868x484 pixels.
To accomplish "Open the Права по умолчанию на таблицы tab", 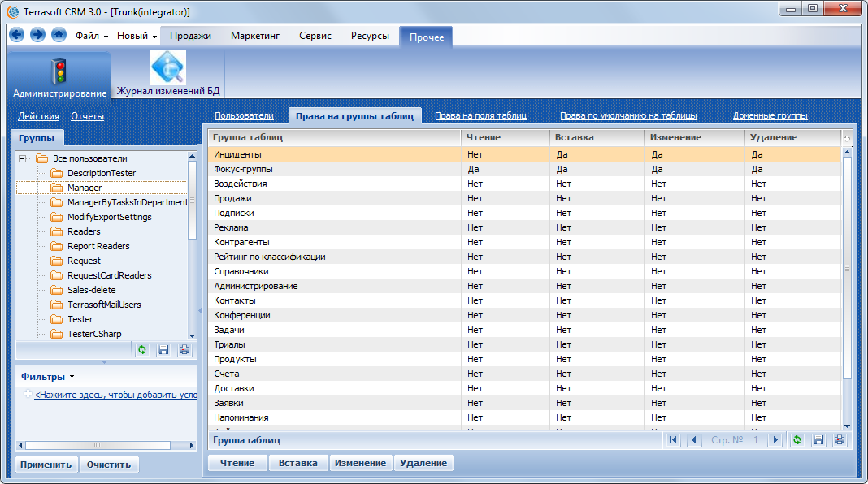I will [628, 115].
